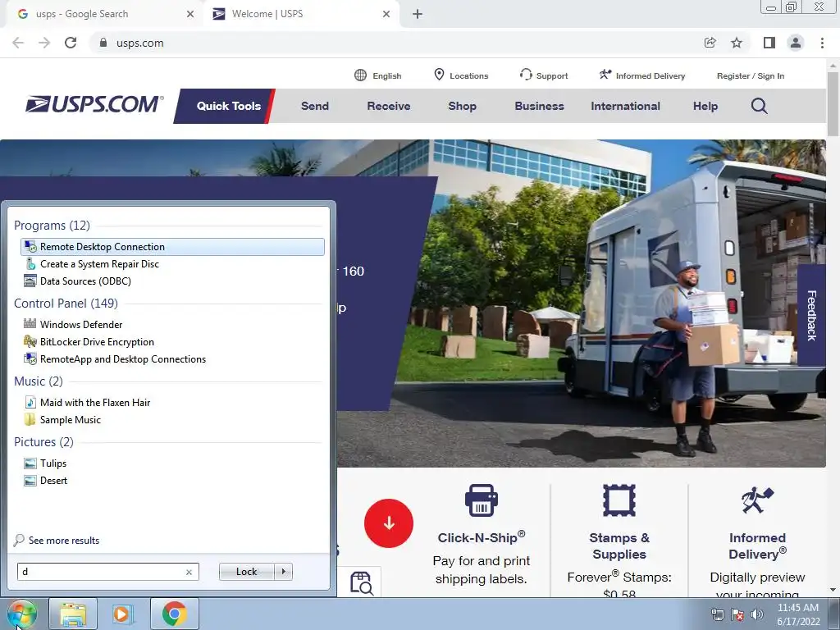Open the Chrome profile avatar
Image resolution: width=840 pixels, height=630 pixels.
[796, 43]
